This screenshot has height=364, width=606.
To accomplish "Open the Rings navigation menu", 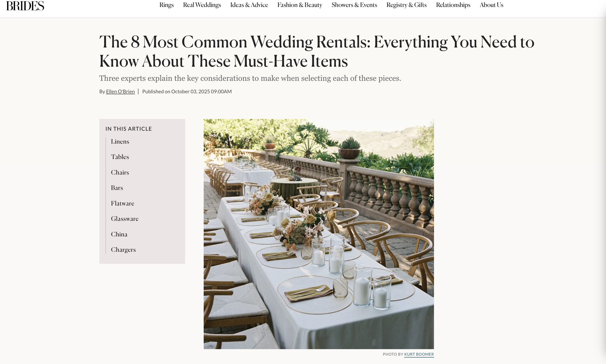I will pyautogui.click(x=166, y=5).
